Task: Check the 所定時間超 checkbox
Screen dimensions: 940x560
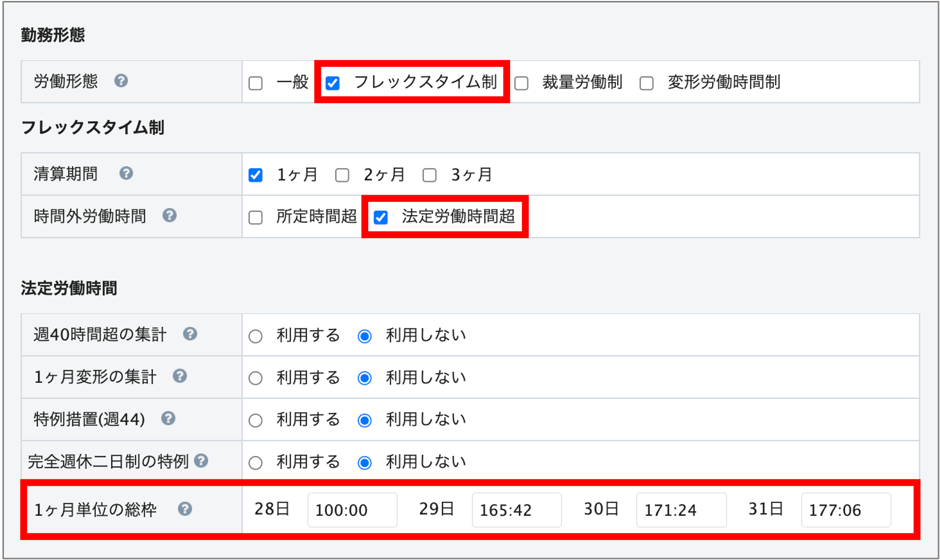Action: point(255,217)
